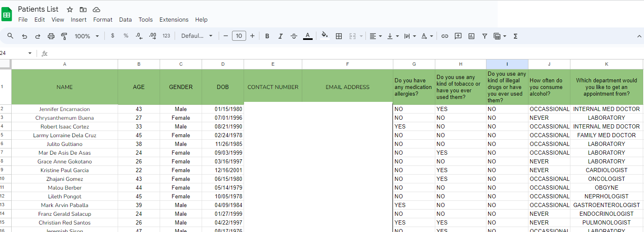
Task: Increase decimal places icon
Action: coord(153,36)
